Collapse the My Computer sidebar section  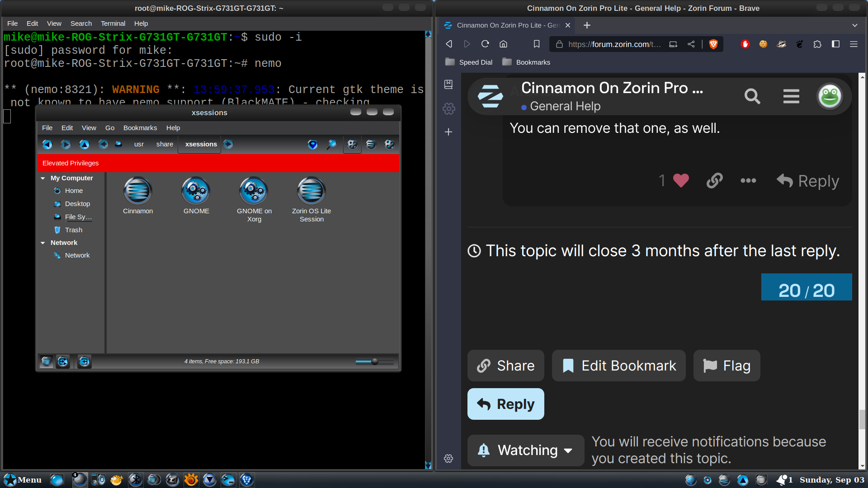point(43,178)
